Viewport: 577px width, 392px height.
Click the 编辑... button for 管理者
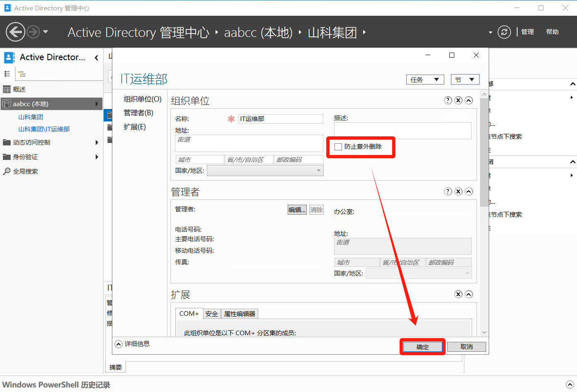297,210
